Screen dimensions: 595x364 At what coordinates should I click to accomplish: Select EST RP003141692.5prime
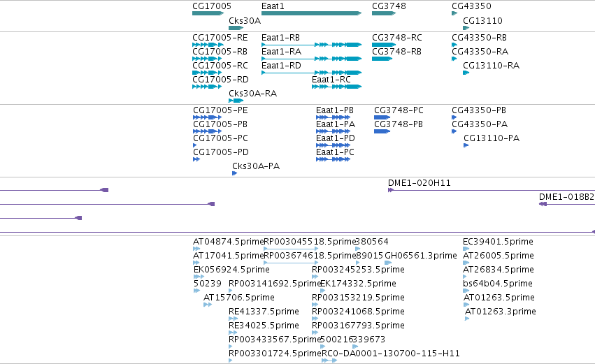275,284
